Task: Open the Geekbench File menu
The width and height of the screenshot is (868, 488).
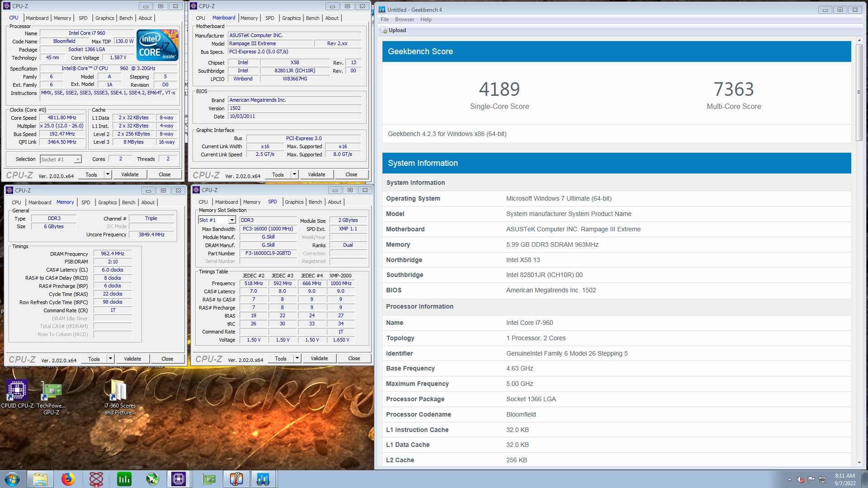Action: coord(385,19)
